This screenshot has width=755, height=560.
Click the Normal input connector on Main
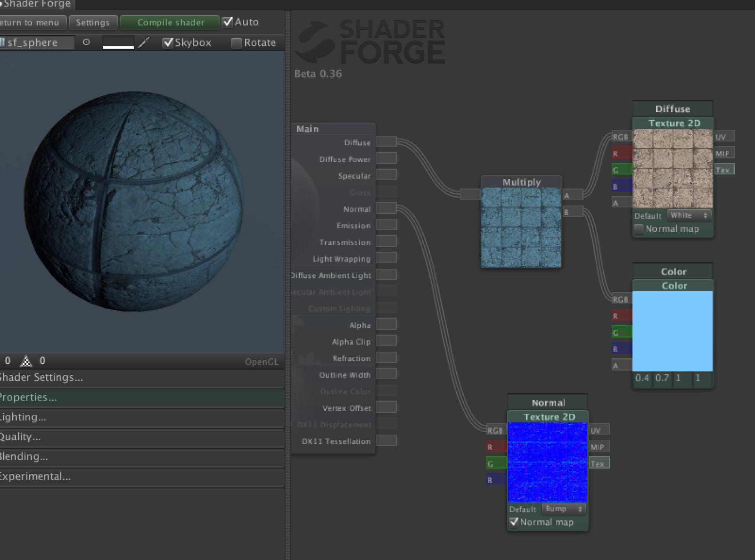tap(386, 208)
